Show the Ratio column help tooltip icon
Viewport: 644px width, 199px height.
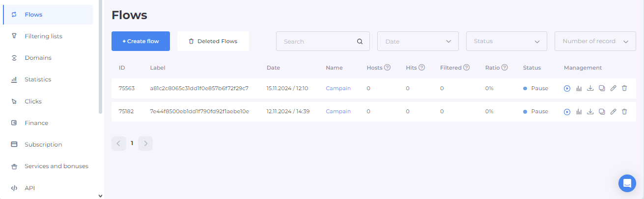[x=504, y=68]
